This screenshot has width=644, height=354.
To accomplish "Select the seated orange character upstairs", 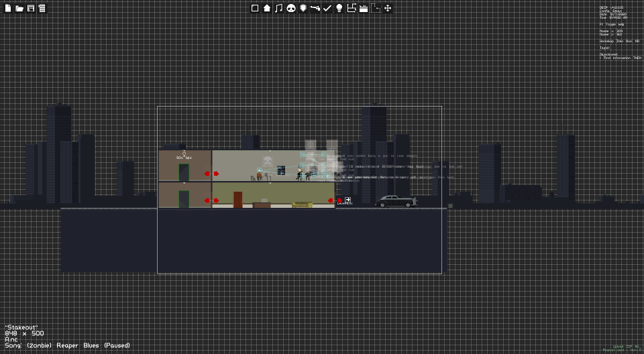I will [x=259, y=176].
